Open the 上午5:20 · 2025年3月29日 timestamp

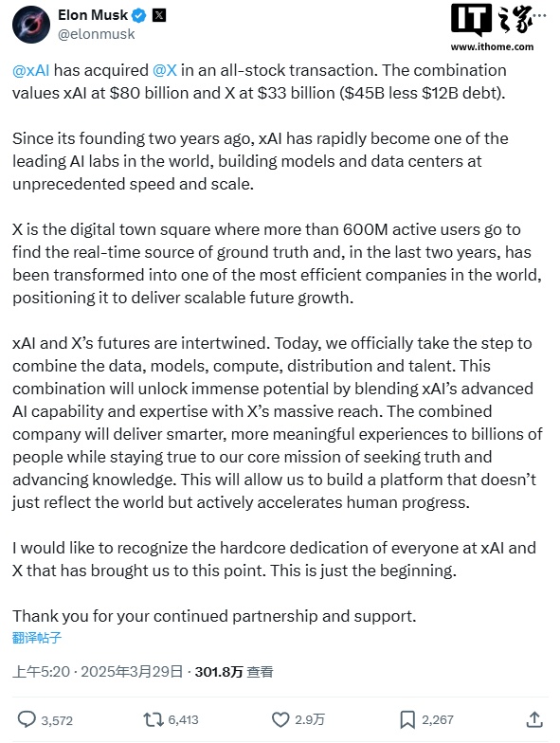(x=98, y=672)
